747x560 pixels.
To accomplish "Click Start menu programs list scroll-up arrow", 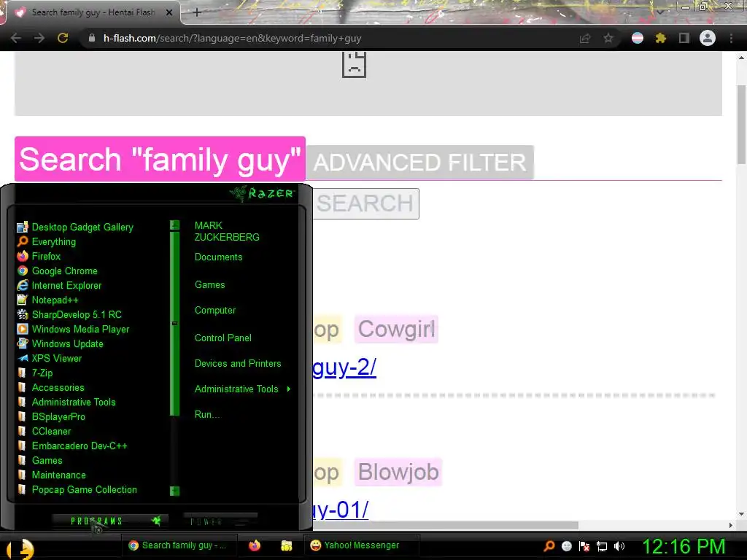I will click(175, 225).
